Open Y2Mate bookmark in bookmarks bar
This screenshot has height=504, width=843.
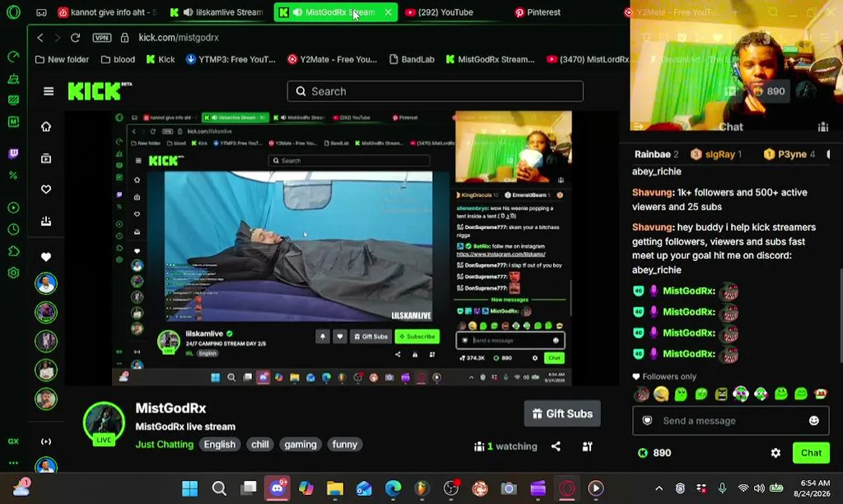[332, 59]
